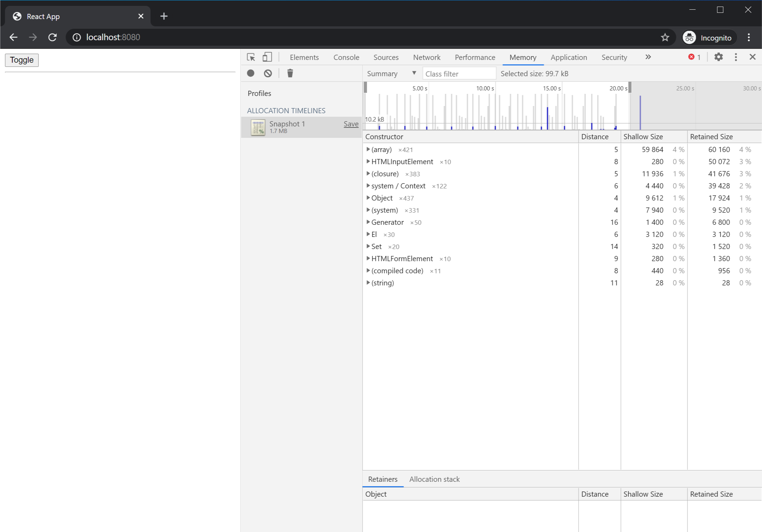Open the Network tab
The image size is (762, 532).
point(426,57)
